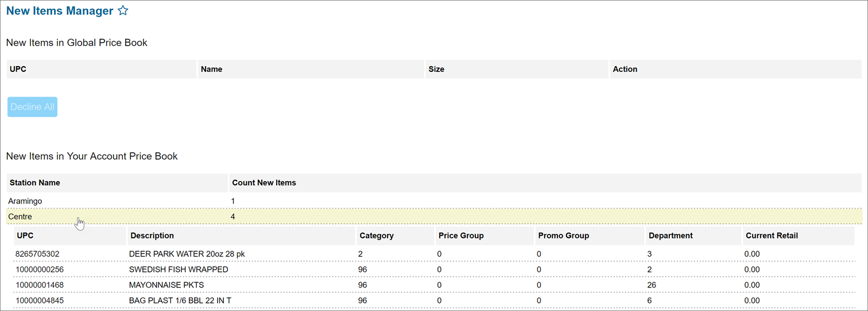Click the Name column header
Viewport: 868px width, 311px height.
tap(212, 69)
